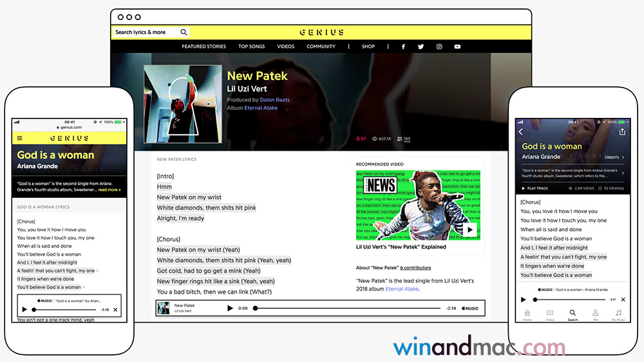Viewport: 644px width, 362px height.
Task: Open hamburger menu on left phone
Action: click(19, 138)
